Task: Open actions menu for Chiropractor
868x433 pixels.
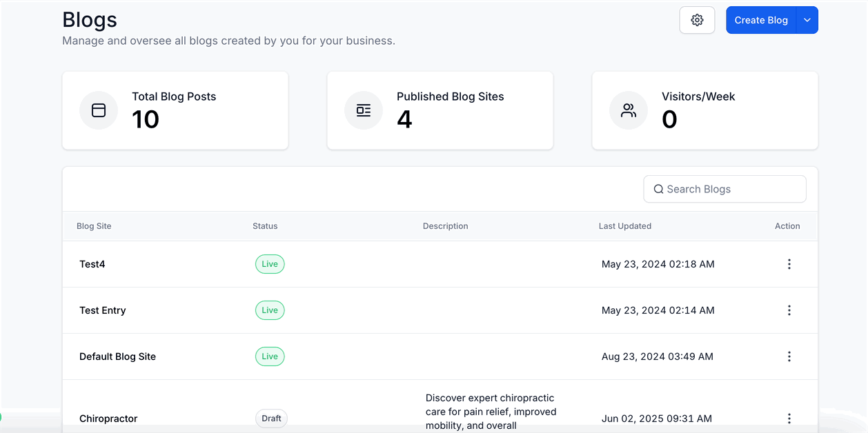Action: (789, 419)
